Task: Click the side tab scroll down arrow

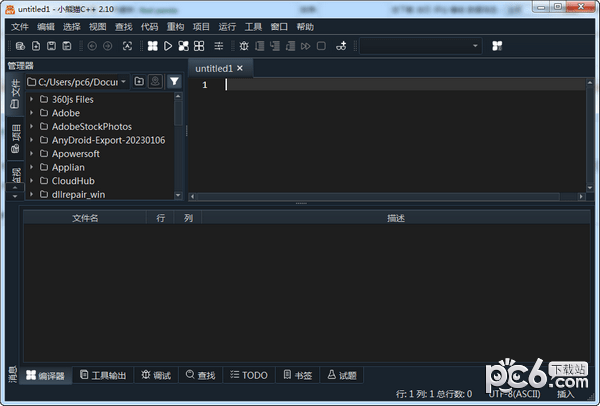Action: 15,196
